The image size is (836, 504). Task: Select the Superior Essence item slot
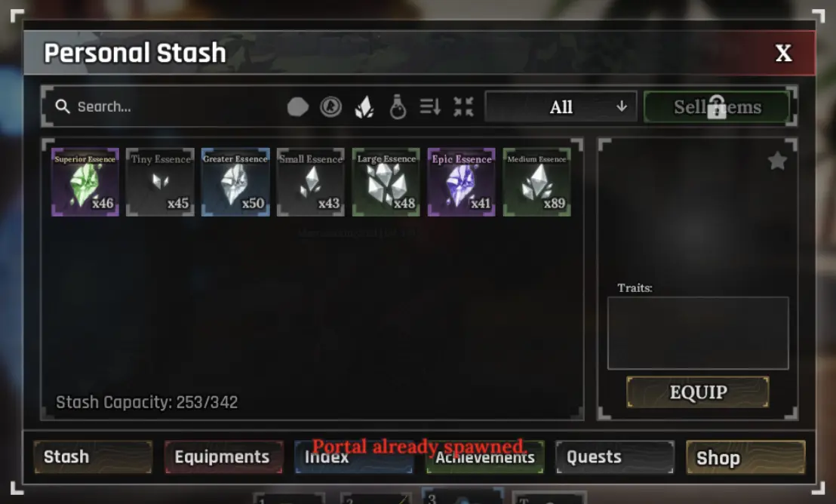click(85, 182)
